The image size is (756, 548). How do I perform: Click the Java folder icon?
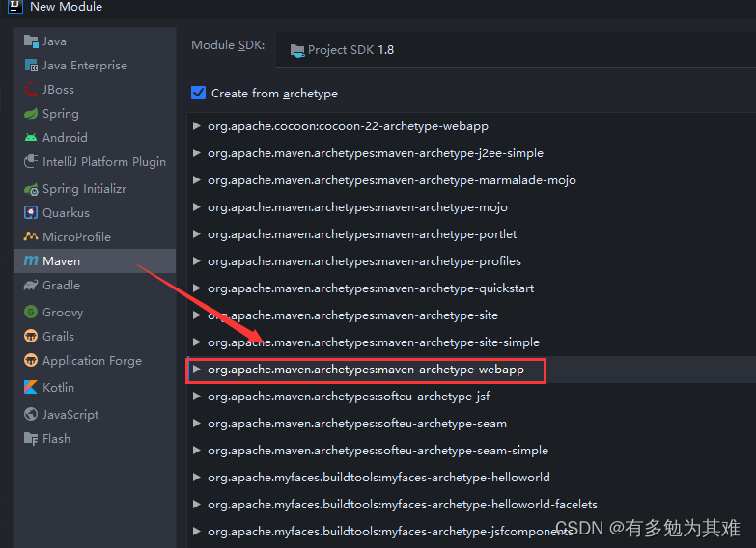click(x=31, y=41)
